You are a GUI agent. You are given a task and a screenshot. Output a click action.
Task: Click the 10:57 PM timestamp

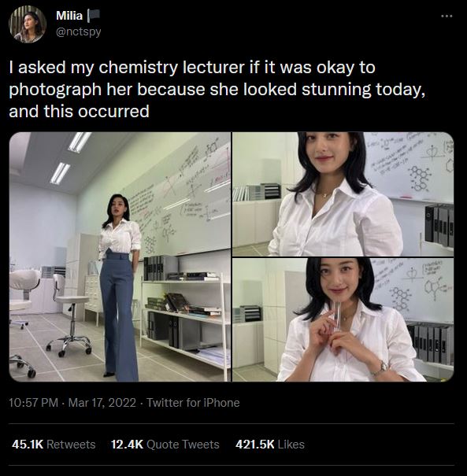click(x=33, y=403)
